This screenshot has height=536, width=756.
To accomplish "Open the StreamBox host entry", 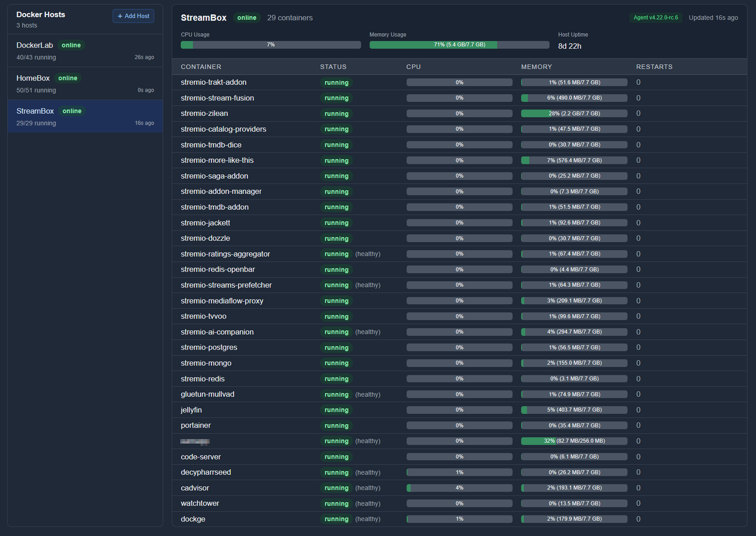I will coord(85,116).
